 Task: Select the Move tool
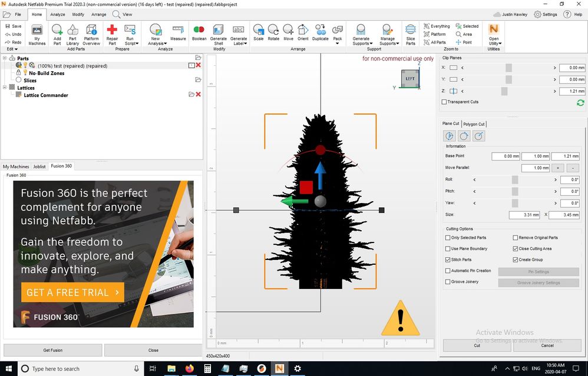pos(288,33)
